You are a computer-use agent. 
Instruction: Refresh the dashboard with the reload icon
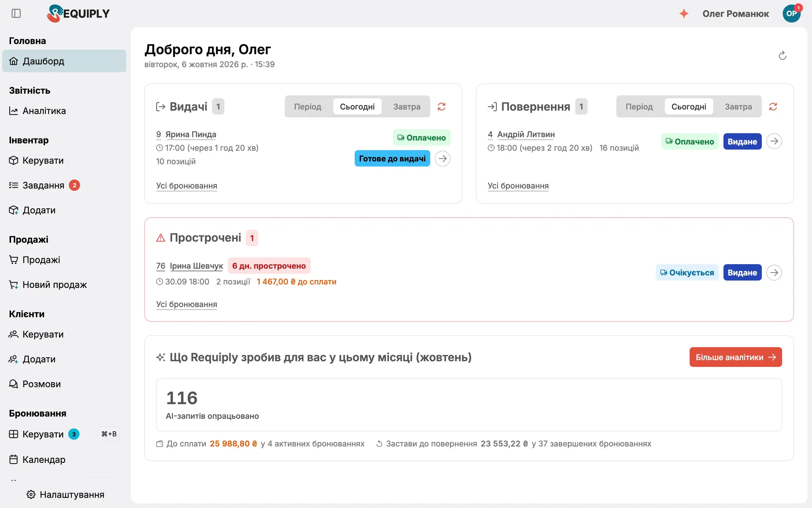pyautogui.click(x=782, y=55)
